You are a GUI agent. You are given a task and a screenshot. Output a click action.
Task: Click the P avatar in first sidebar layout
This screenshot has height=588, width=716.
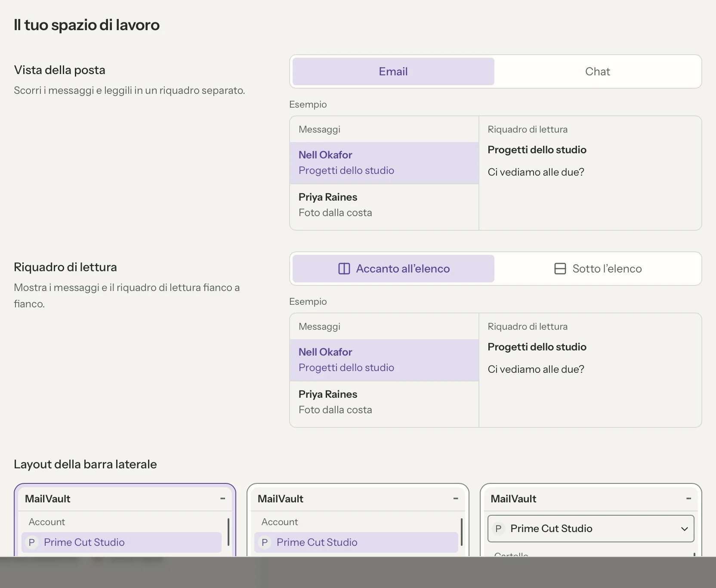tap(32, 542)
